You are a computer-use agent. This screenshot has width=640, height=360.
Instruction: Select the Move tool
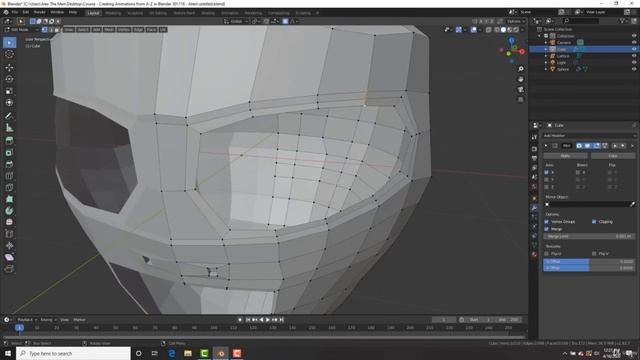point(9,67)
